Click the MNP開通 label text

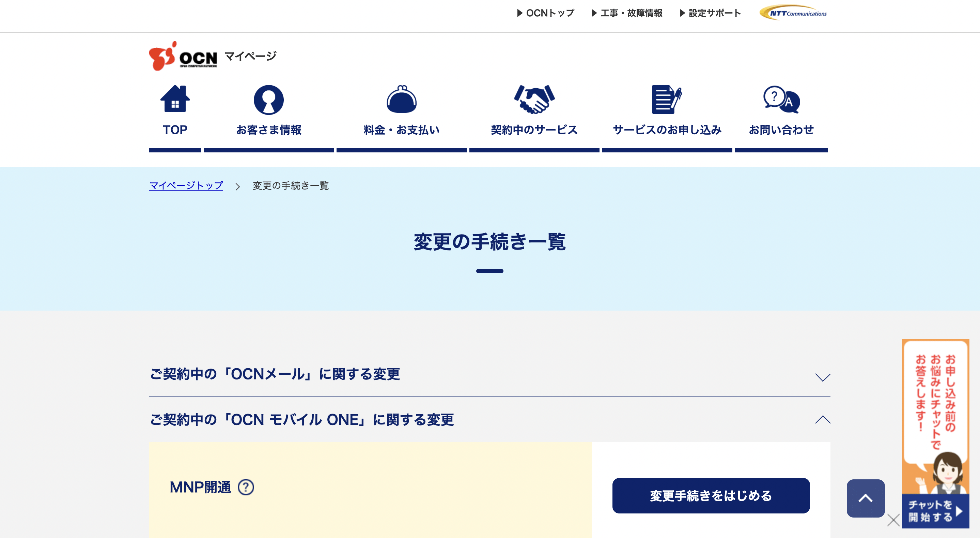pyautogui.click(x=200, y=487)
